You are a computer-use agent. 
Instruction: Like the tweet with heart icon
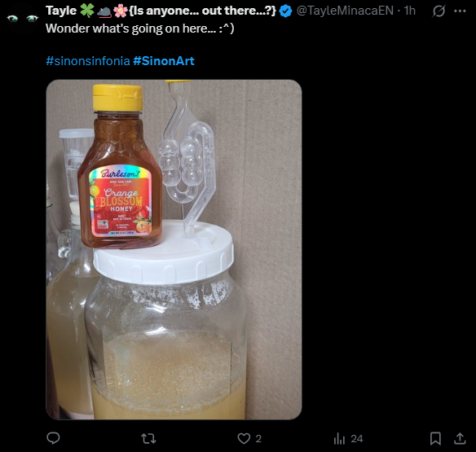click(x=244, y=439)
